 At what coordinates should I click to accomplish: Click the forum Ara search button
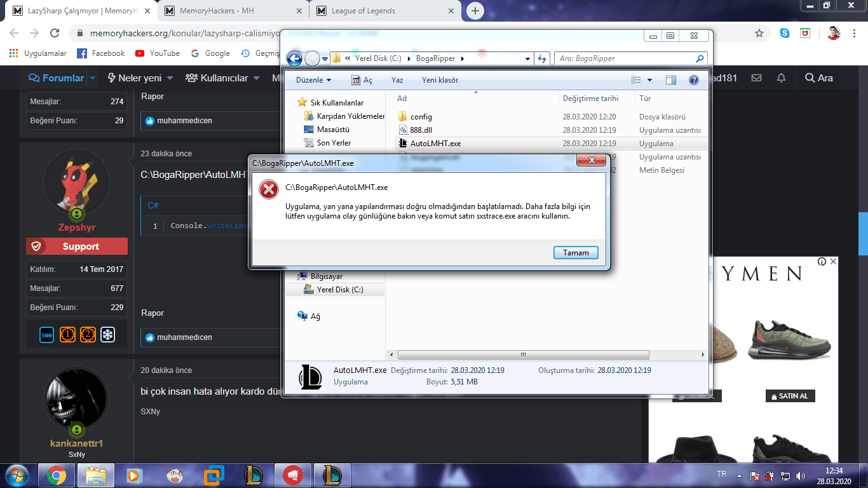click(x=818, y=78)
